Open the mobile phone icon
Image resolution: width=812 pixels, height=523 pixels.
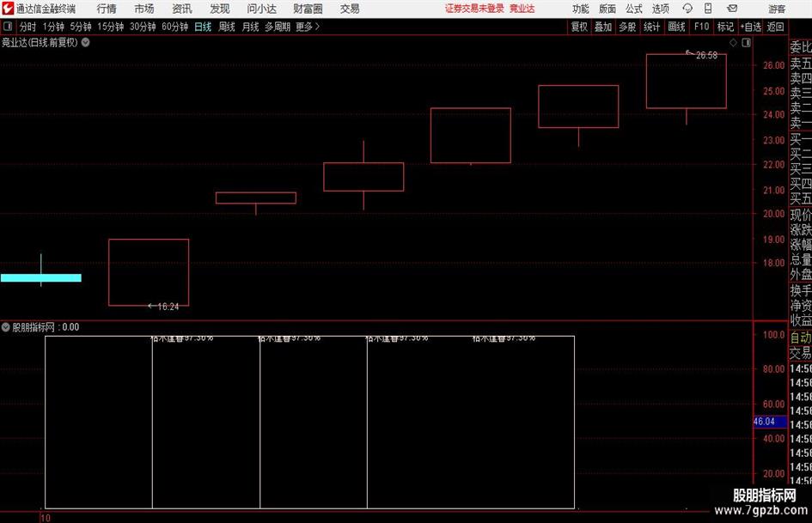click(708, 9)
